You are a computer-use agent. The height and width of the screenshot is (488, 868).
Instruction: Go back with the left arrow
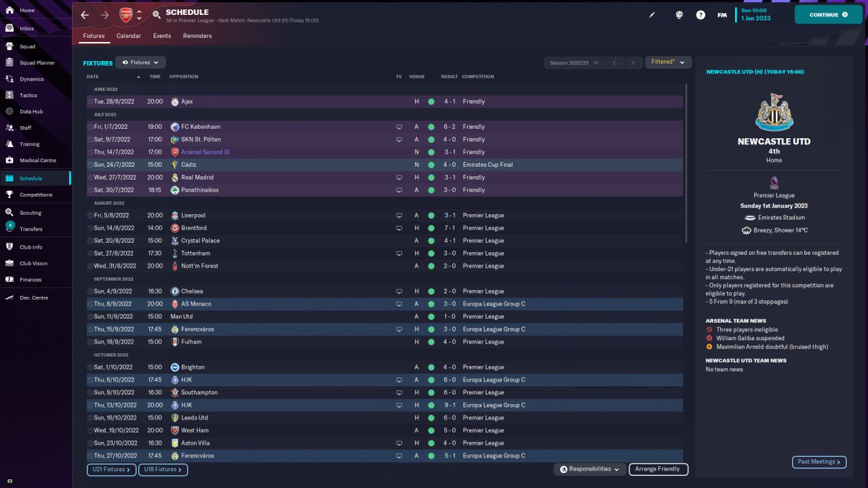(x=85, y=15)
